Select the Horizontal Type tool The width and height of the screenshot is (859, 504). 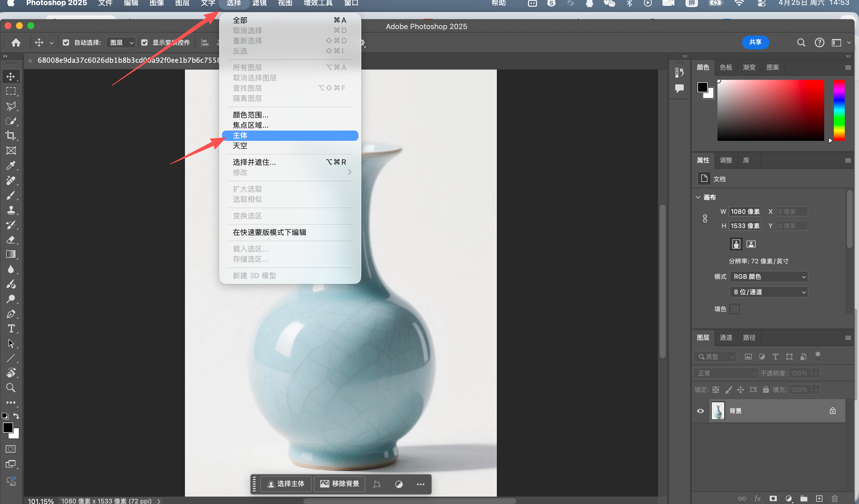11,329
